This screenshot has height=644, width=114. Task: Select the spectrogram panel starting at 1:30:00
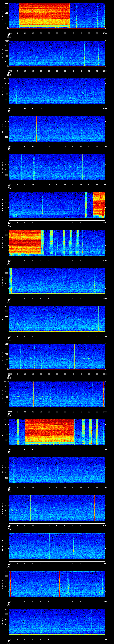57,546
